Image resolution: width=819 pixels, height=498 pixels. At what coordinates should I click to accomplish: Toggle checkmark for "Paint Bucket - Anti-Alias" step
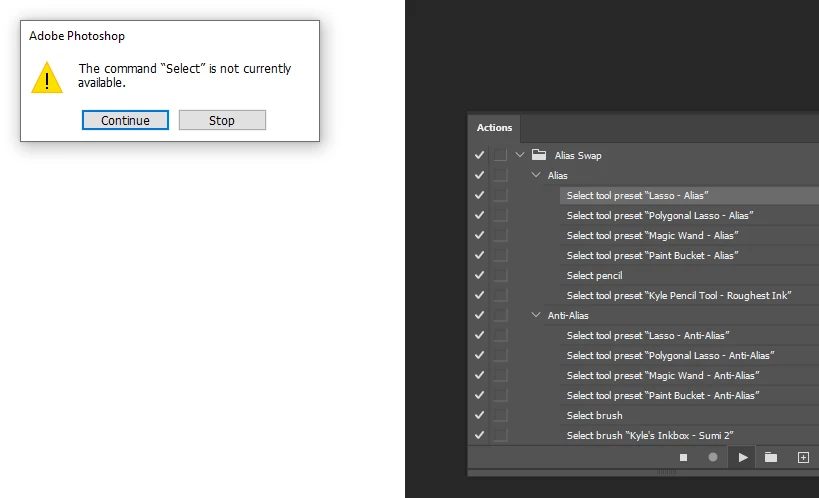[479, 395]
